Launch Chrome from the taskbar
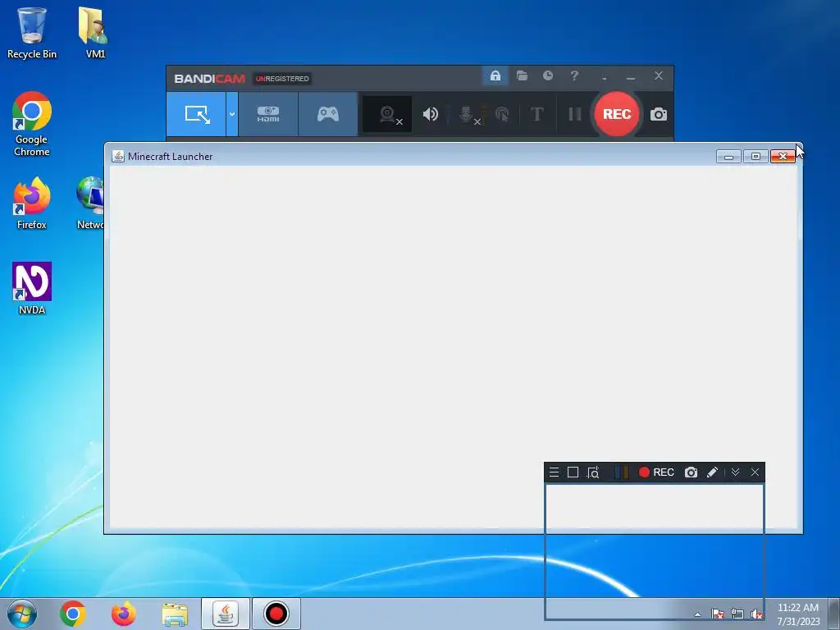The image size is (840, 630). [73, 614]
